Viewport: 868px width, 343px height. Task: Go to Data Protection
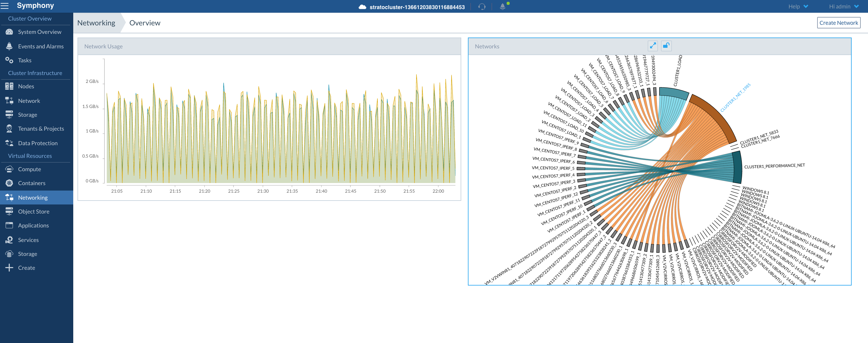[38, 143]
